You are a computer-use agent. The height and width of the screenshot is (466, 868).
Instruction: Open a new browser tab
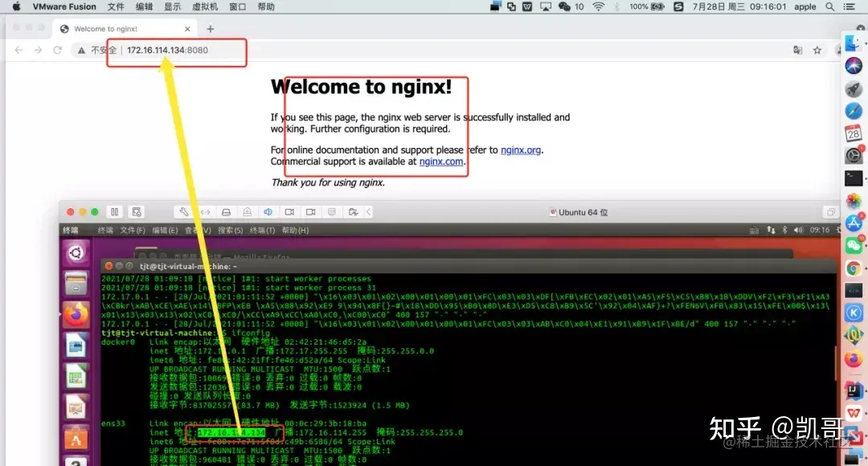pos(211,29)
